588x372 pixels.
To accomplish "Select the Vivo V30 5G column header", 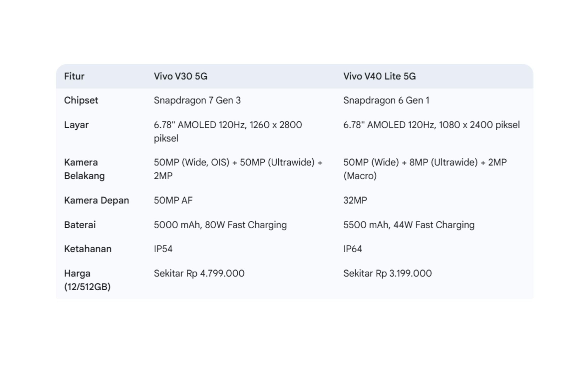I will coord(180,76).
